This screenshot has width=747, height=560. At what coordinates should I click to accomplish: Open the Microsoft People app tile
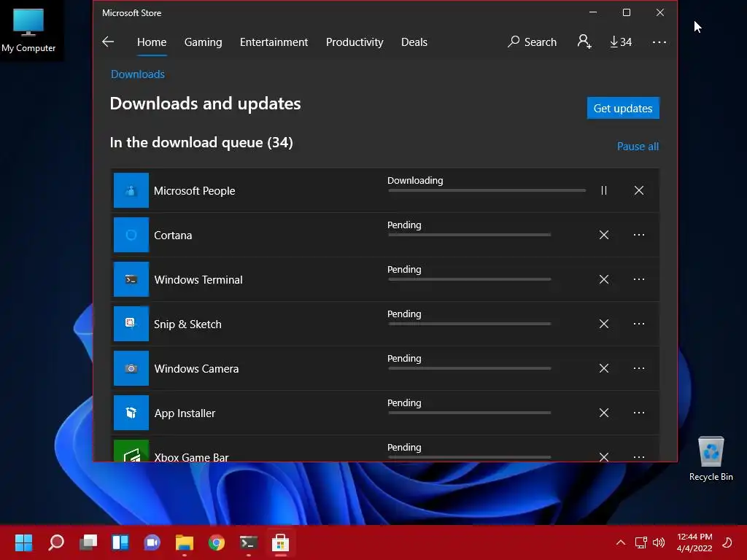pos(131,190)
